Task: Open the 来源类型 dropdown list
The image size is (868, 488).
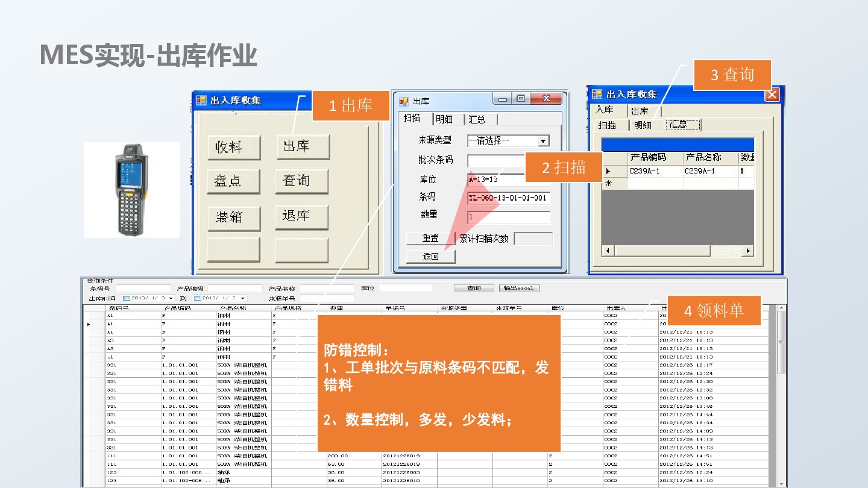Action: (x=543, y=141)
